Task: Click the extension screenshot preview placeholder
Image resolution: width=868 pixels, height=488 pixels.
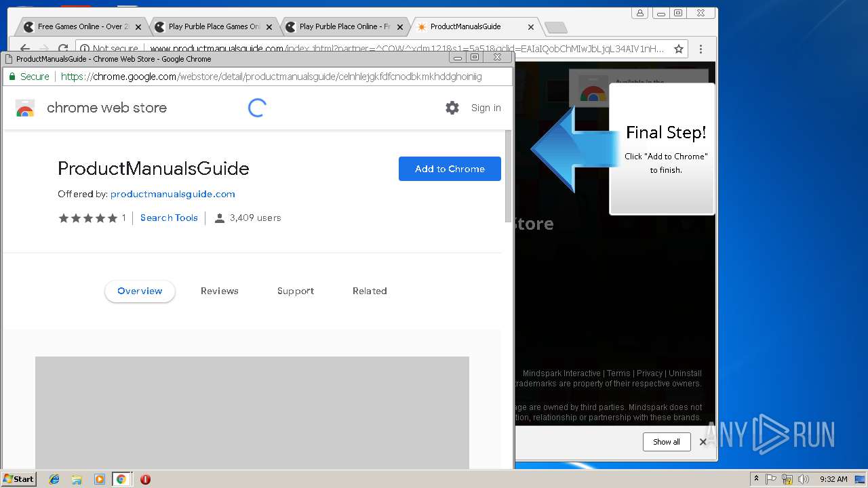Action: pos(252,413)
